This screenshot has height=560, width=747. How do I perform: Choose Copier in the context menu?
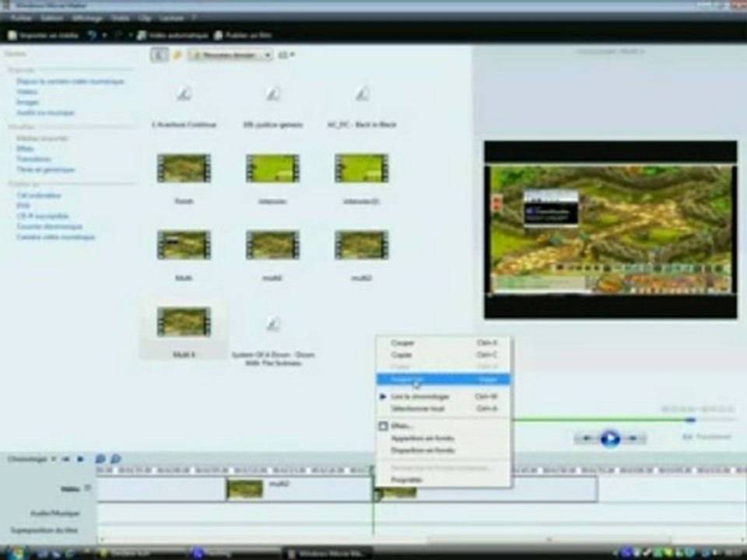(x=443, y=355)
